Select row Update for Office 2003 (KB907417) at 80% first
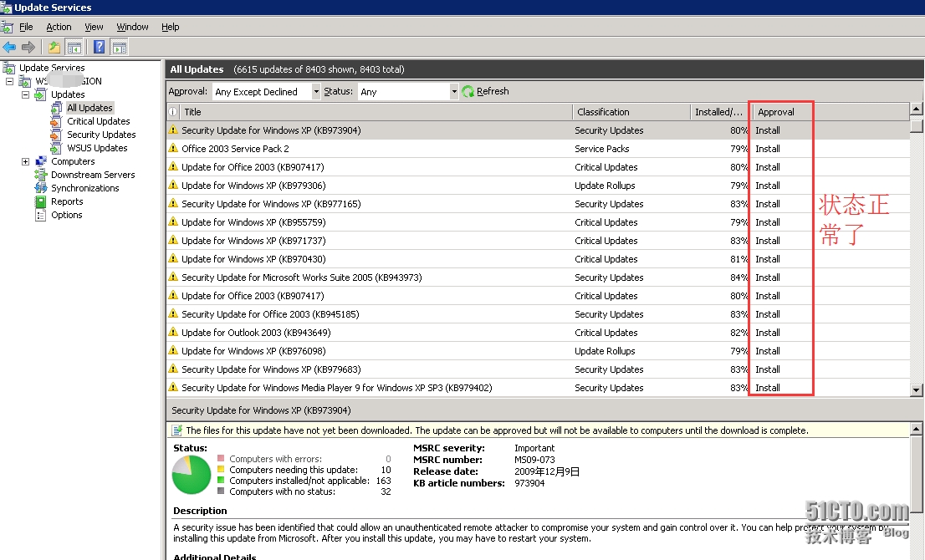Viewport: 925px width, 560px height. tap(538, 167)
